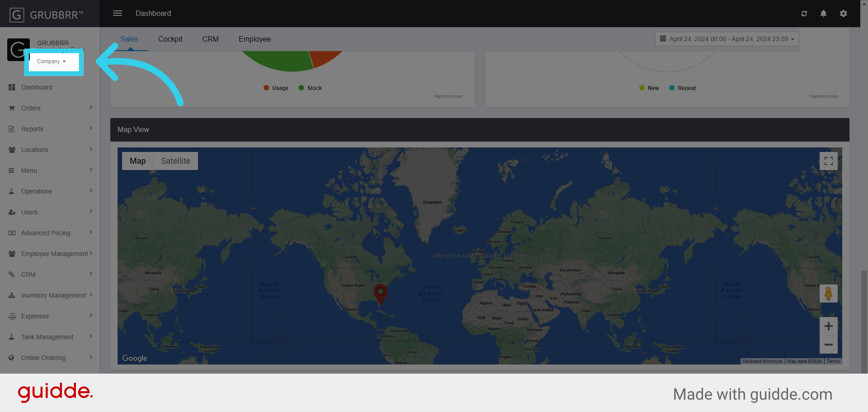The image size is (868, 412).
Task: Click the Users icon in sidebar
Action: click(x=12, y=212)
